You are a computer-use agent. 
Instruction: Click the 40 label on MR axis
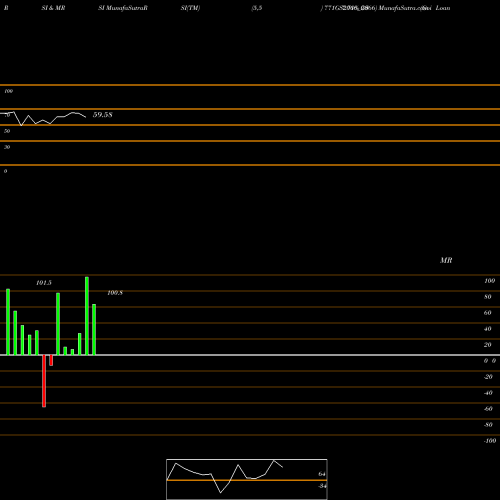488,329
